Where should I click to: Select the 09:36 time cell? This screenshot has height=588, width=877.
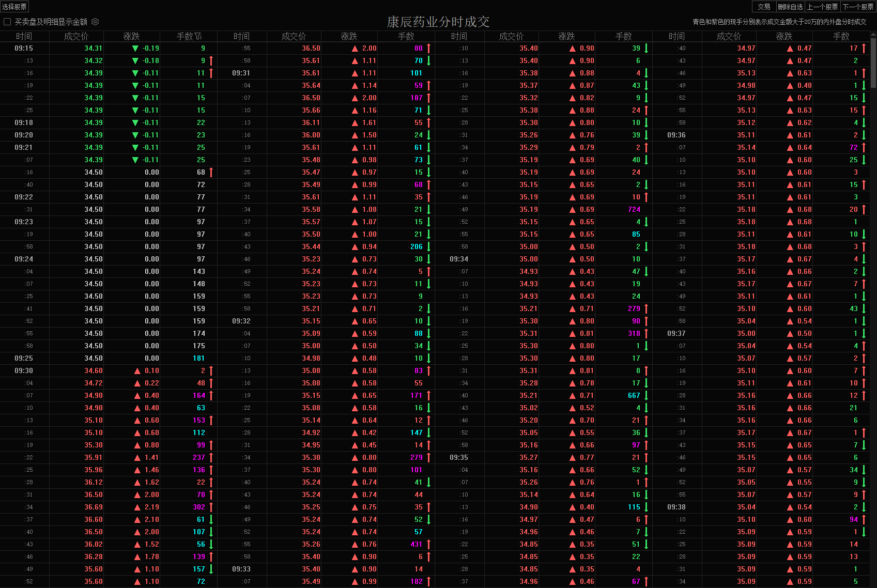click(x=676, y=135)
